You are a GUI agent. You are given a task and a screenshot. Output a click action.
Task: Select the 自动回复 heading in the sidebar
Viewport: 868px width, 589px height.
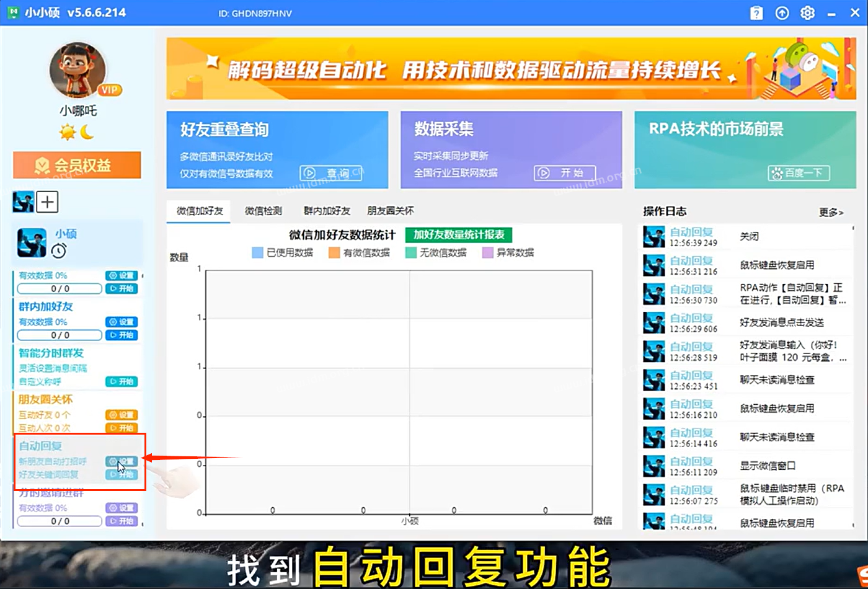tap(40, 446)
